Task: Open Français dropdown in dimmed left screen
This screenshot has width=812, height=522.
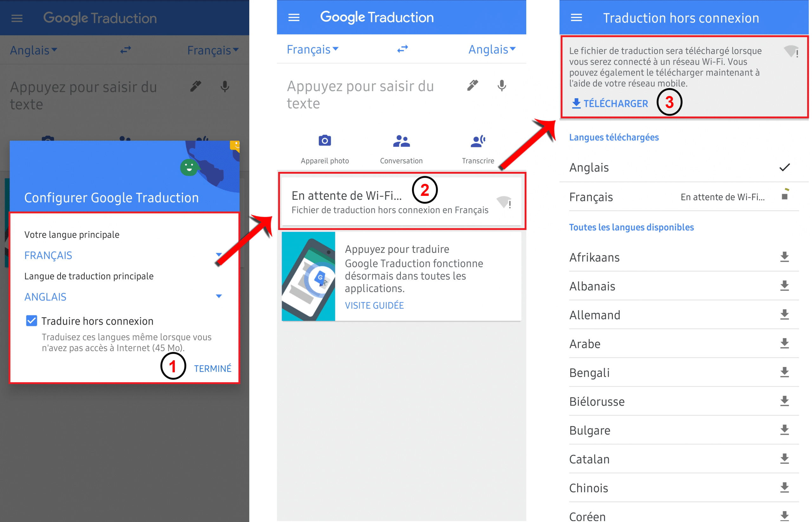Action: [x=213, y=50]
